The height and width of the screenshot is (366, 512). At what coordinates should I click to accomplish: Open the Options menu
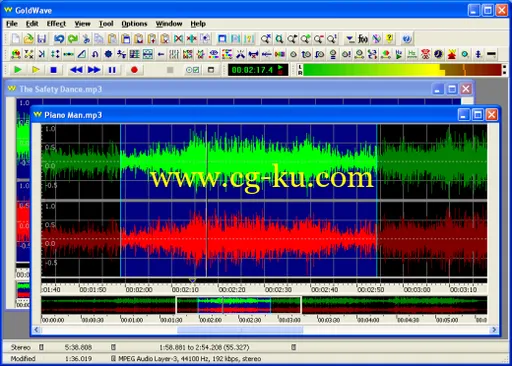[x=134, y=24]
